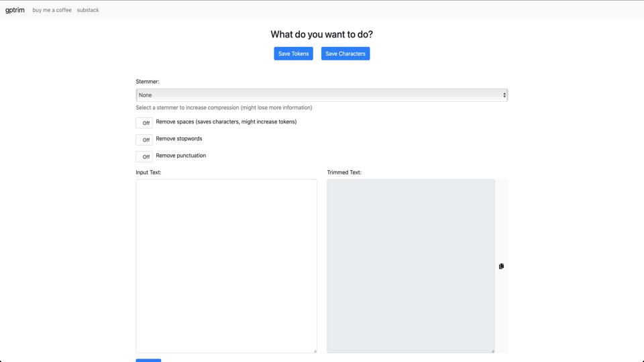Click inside the Trimmed Text output box
Screen dimensions: 644x362
411,265
